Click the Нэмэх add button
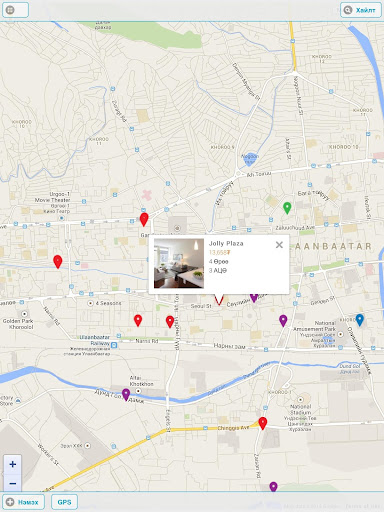This screenshot has width=384, height=512. pos(23,502)
